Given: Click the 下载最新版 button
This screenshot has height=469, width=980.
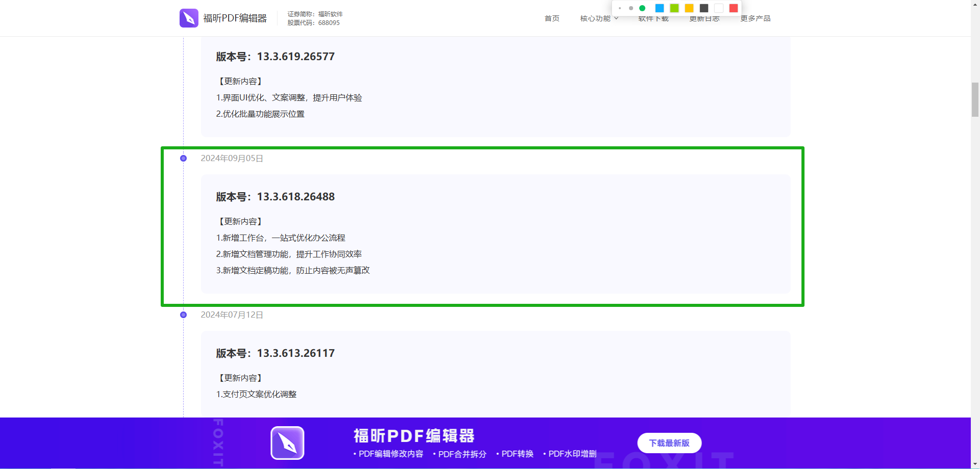Looking at the screenshot, I should 669,443.
